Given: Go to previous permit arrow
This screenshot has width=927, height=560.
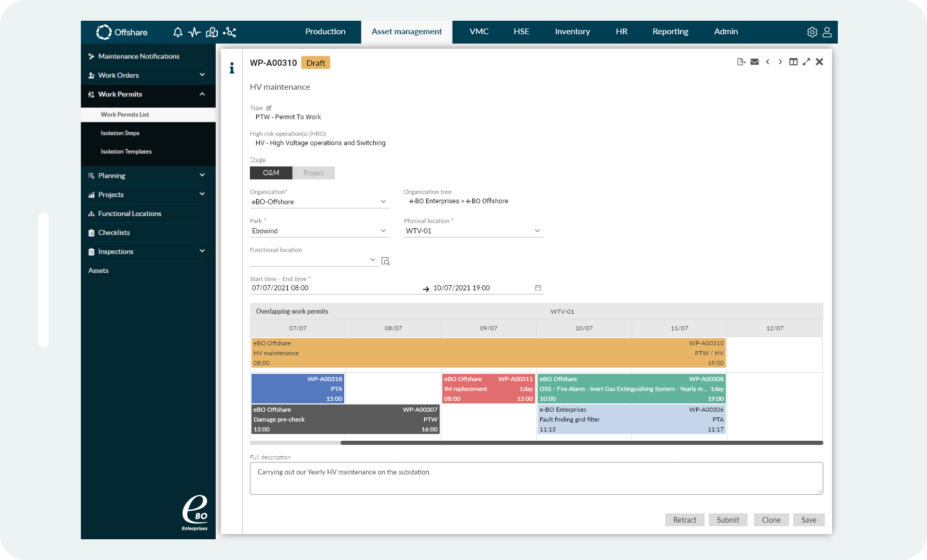Looking at the screenshot, I should [x=767, y=62].
